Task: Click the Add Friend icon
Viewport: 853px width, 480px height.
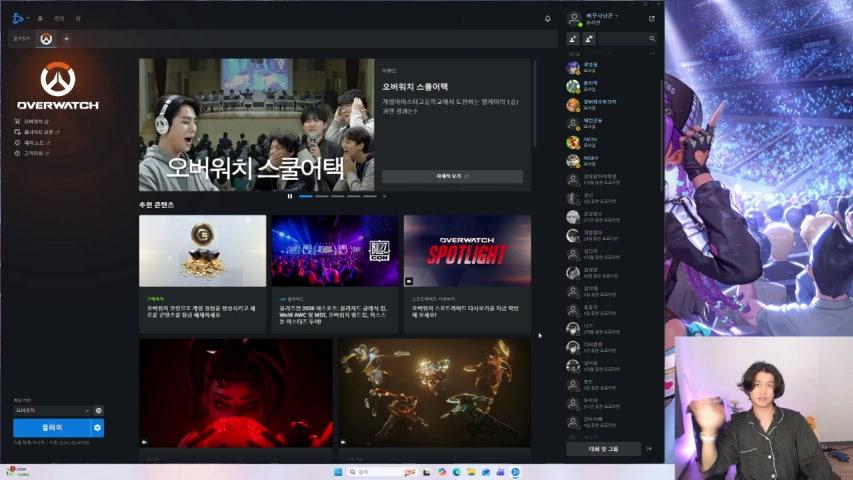Action: [573, 39]
